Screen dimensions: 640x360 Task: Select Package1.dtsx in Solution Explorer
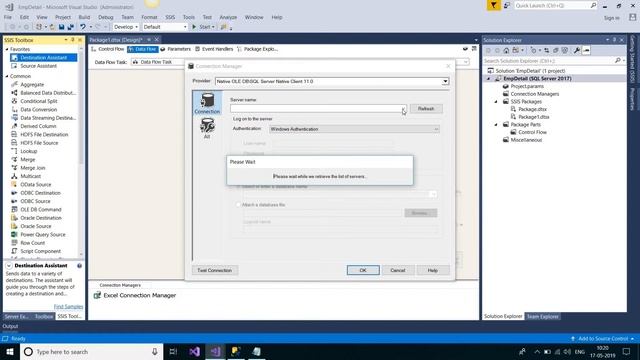533,117
